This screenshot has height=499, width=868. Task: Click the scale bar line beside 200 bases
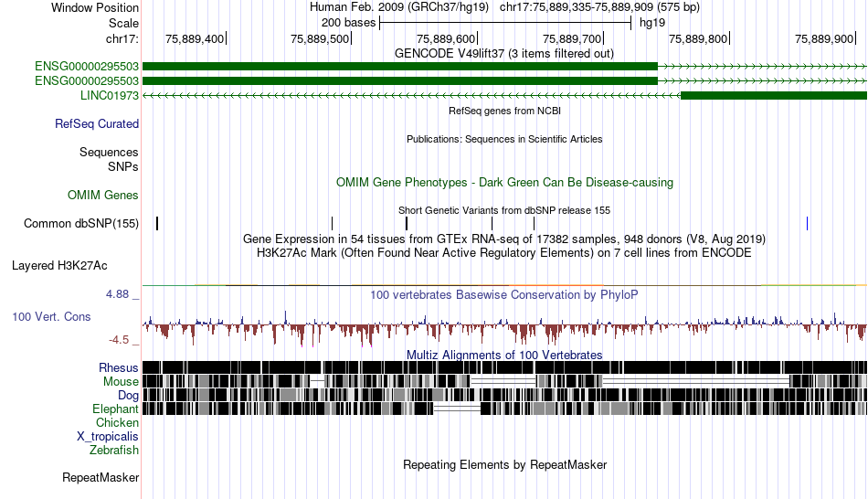click(x=505, y=23)
